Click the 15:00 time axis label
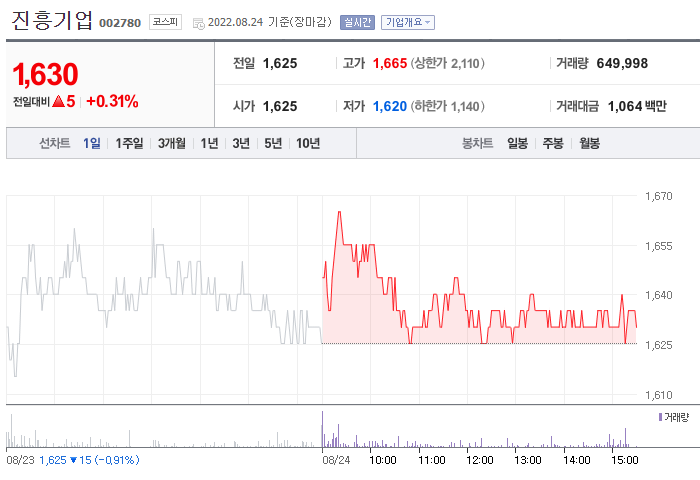The image size is (700, 480). click(625, 460)
